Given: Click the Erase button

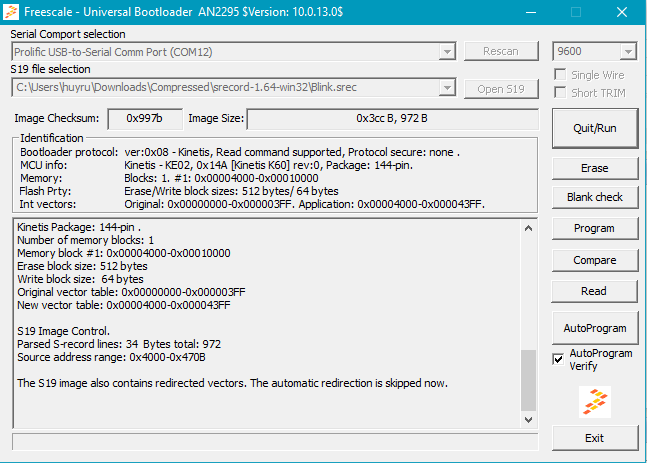Looking at the screenshot, I should pos(595,168).
